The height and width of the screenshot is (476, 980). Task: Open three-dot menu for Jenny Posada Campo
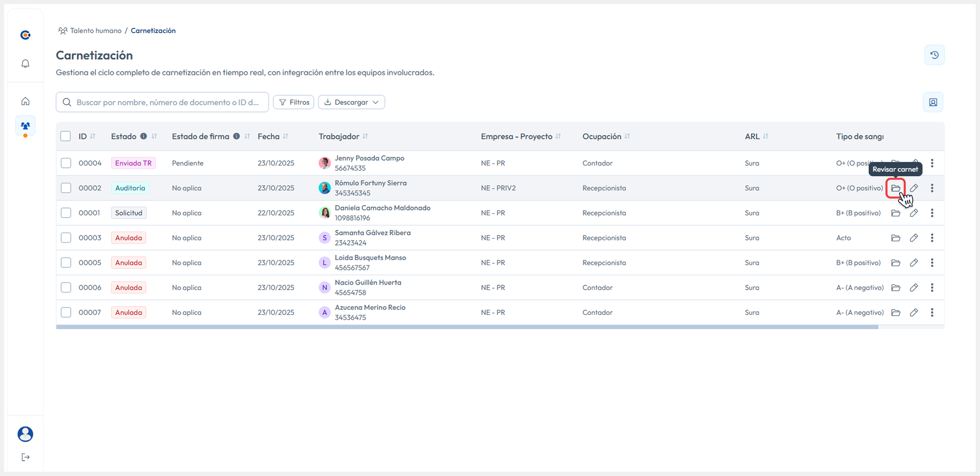932,164
